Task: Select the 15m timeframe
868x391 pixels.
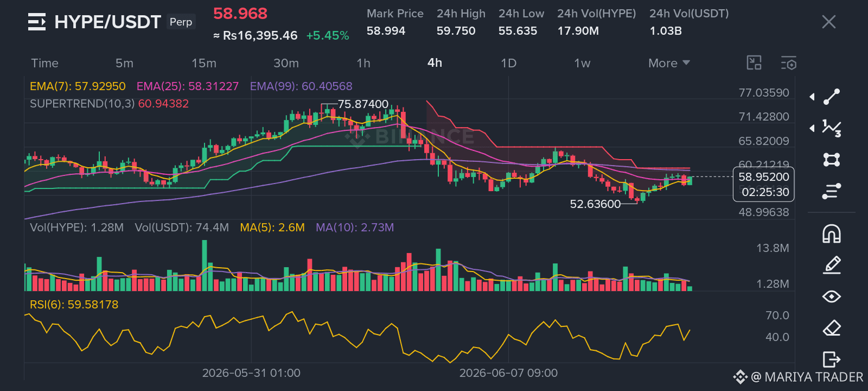Action: [204, 63]
